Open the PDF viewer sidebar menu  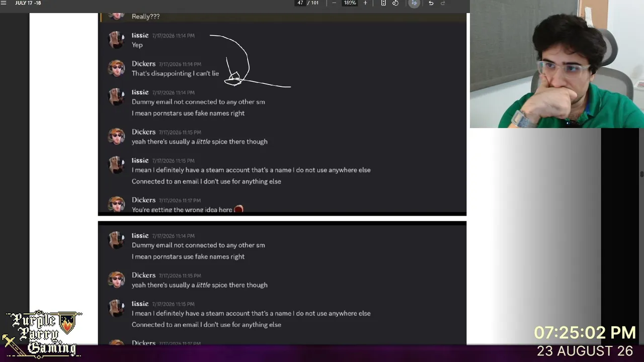point(4,3)
